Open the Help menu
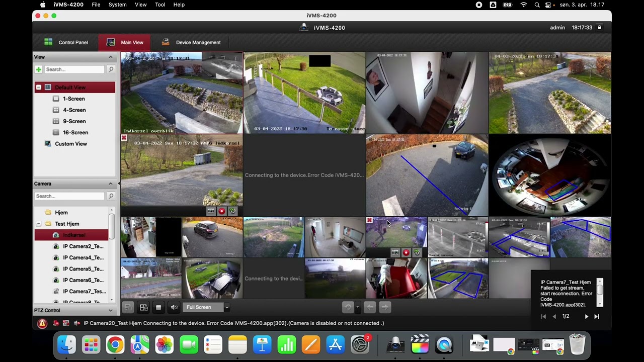Image resolution: width=644 pixels, height=362 pixels. pos(179,5)
